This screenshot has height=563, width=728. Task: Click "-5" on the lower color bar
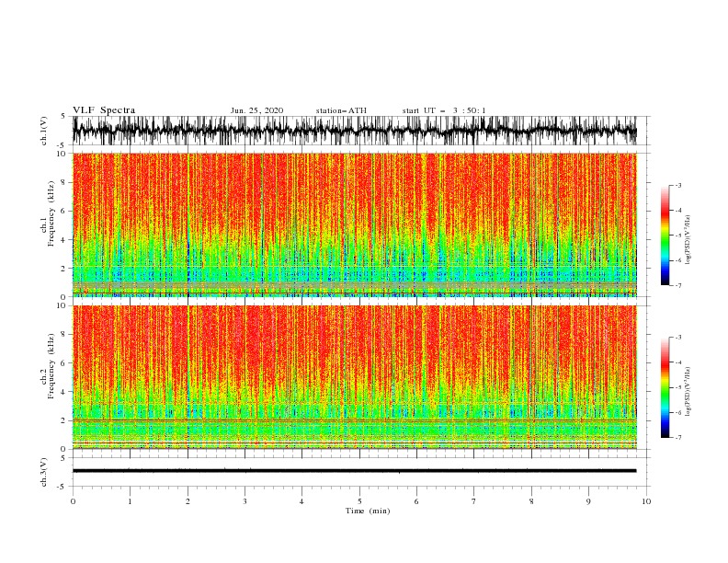pyautogui.click(x=677, y=387)
